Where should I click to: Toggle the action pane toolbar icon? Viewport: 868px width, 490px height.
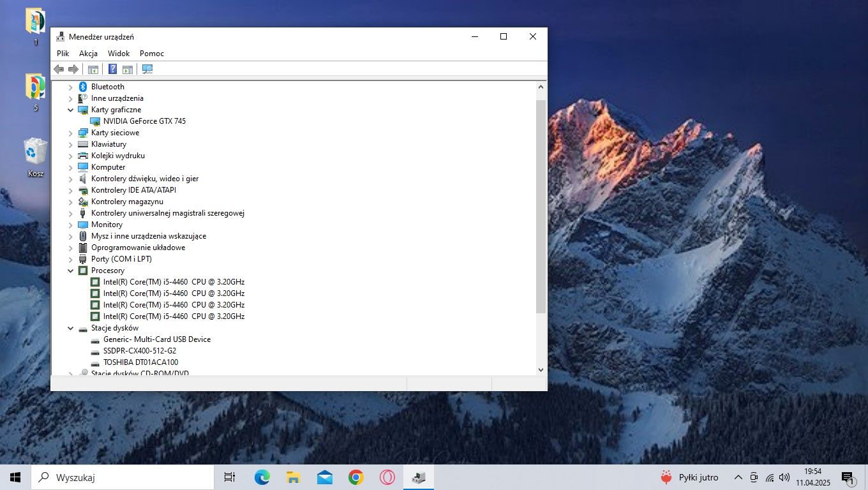tap(127, 69)
